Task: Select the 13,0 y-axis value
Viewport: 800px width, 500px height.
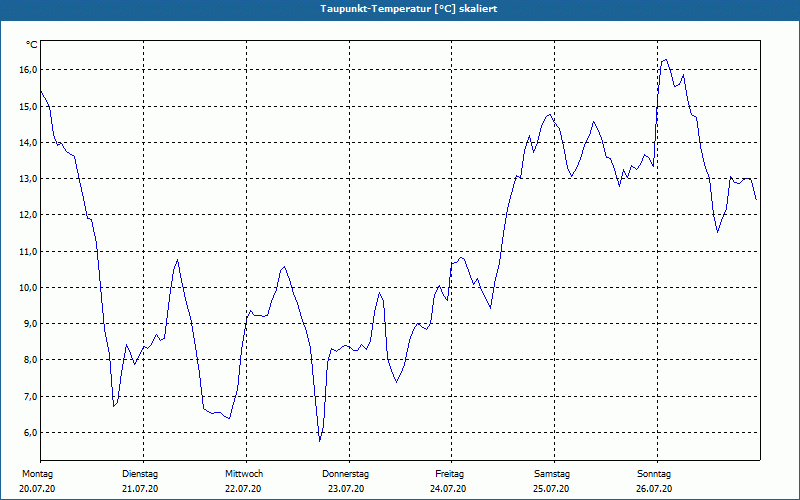Action: [28, 179]
